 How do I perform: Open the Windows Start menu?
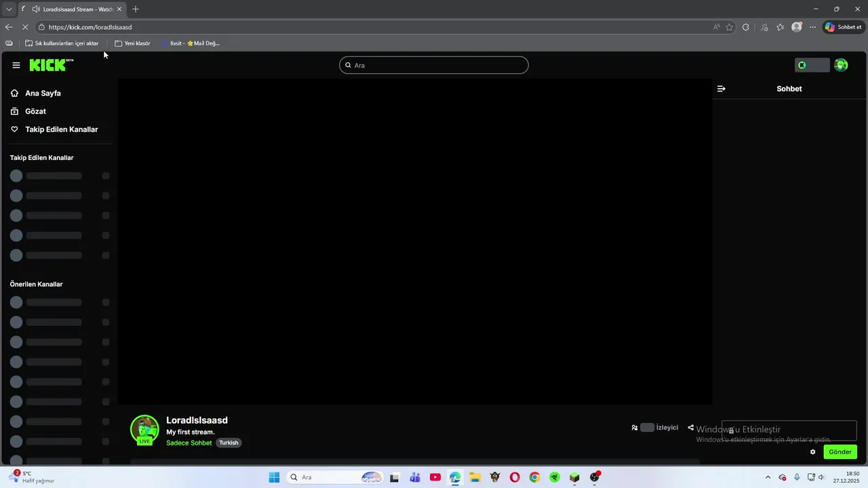click(274, 477)
